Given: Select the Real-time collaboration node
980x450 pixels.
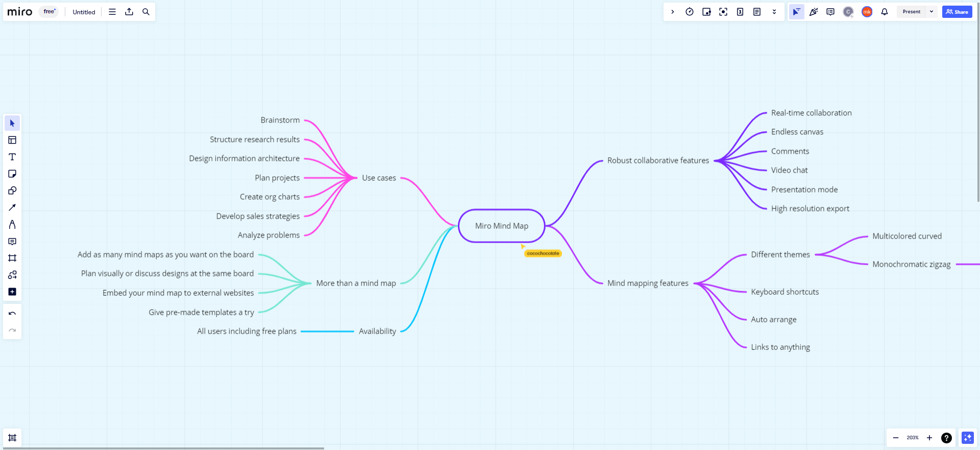Looking at the screenshot, I should coord(811,113).
